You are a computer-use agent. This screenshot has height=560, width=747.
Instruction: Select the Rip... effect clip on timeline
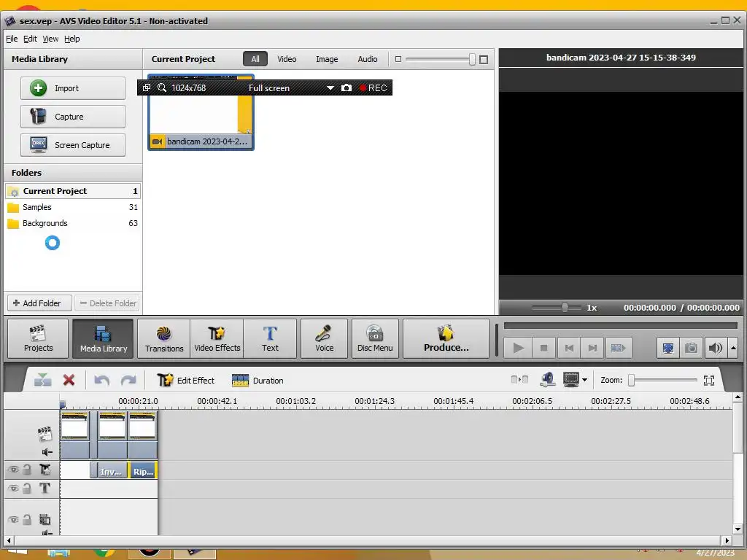pyautogui.click(x=142, y=470)
